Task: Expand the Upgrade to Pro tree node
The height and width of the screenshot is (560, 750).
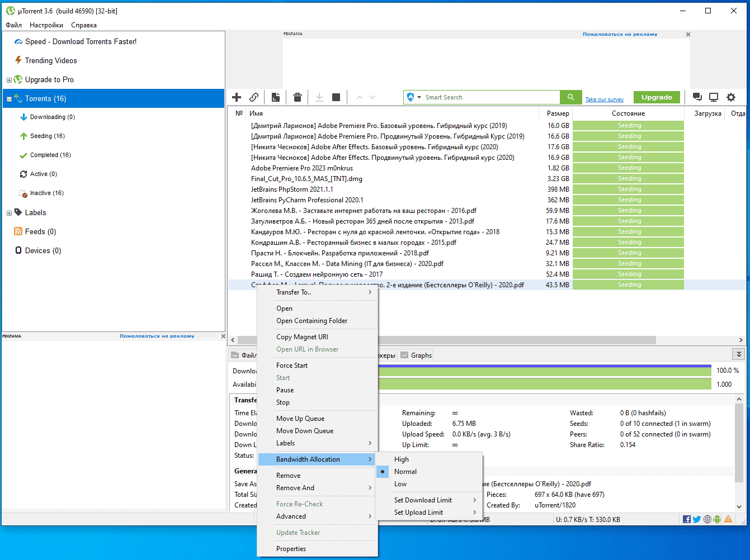Action: click(9, 80)
